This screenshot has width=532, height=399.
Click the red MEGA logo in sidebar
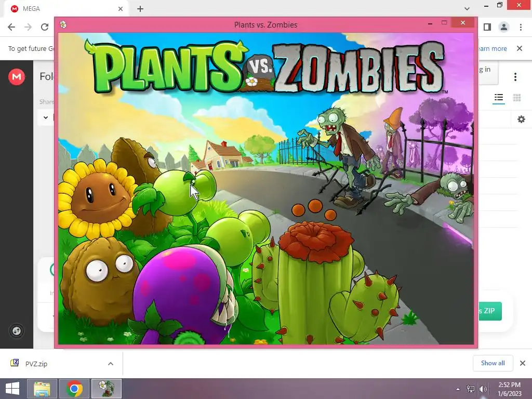16,77
